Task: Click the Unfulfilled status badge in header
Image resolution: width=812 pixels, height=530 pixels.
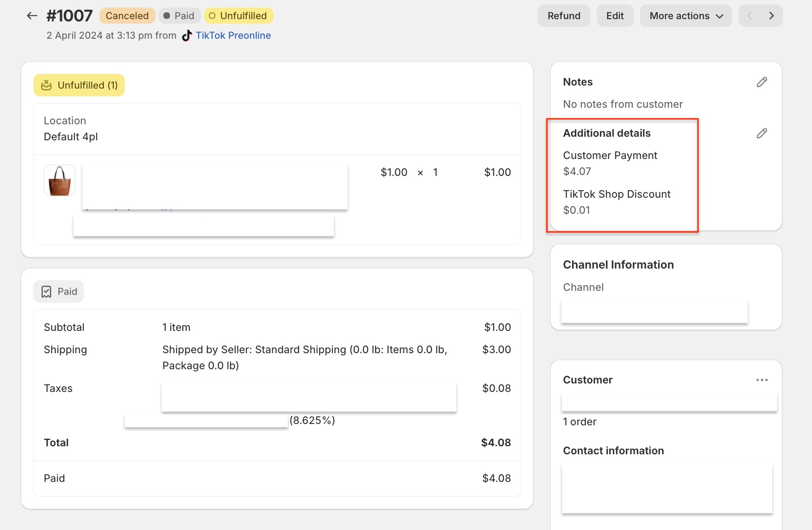Action: pos(238,16)
